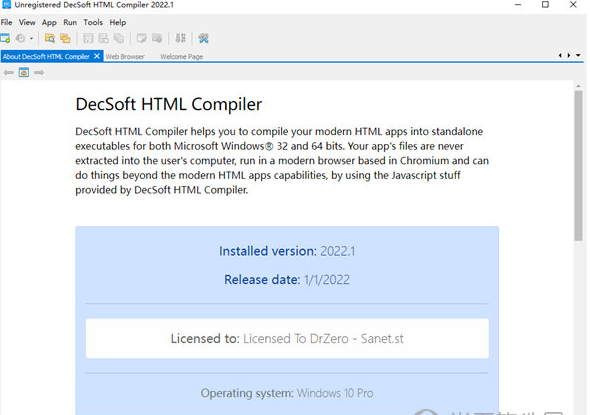
Task: Select the About DecSoft HTML Compiler tab
Action: coord(46,56)
